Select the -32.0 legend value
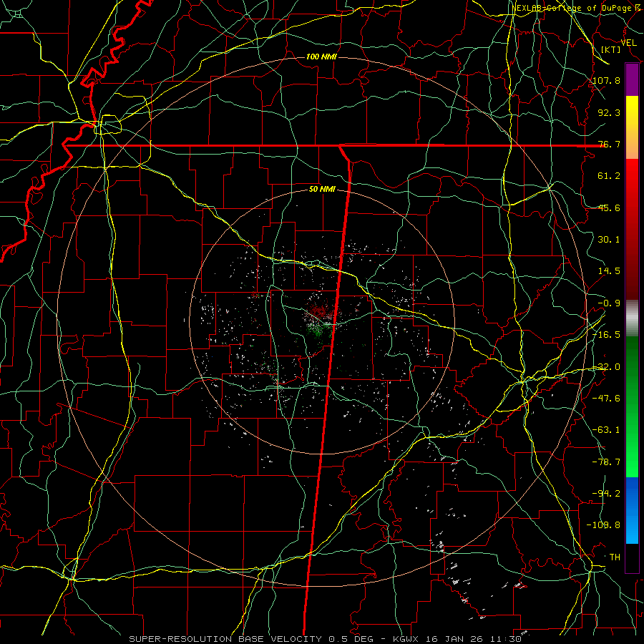Image resolution: width=644 pixels, height=644 pixels. pos(607,367)
